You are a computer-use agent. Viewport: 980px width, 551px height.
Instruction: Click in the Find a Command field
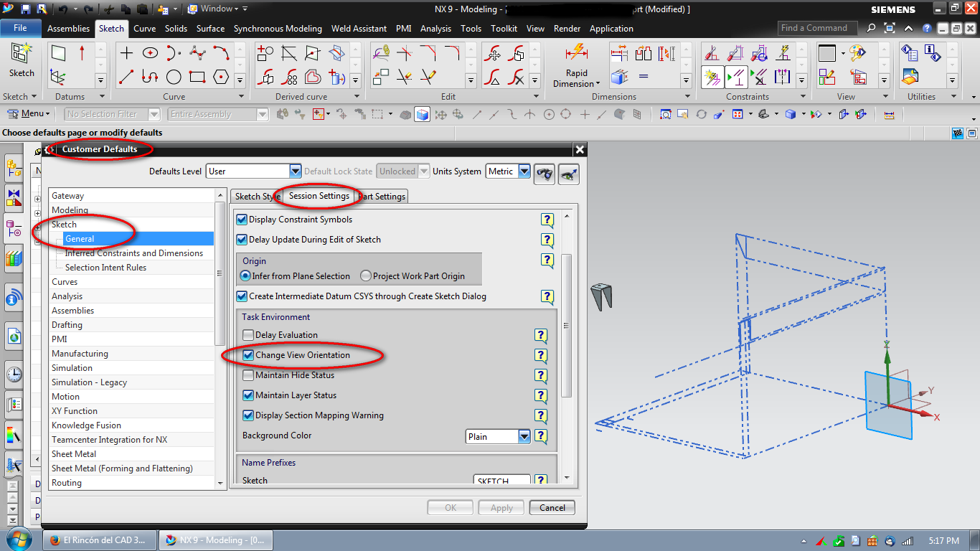pyautogui.click(x=816, y=28)
